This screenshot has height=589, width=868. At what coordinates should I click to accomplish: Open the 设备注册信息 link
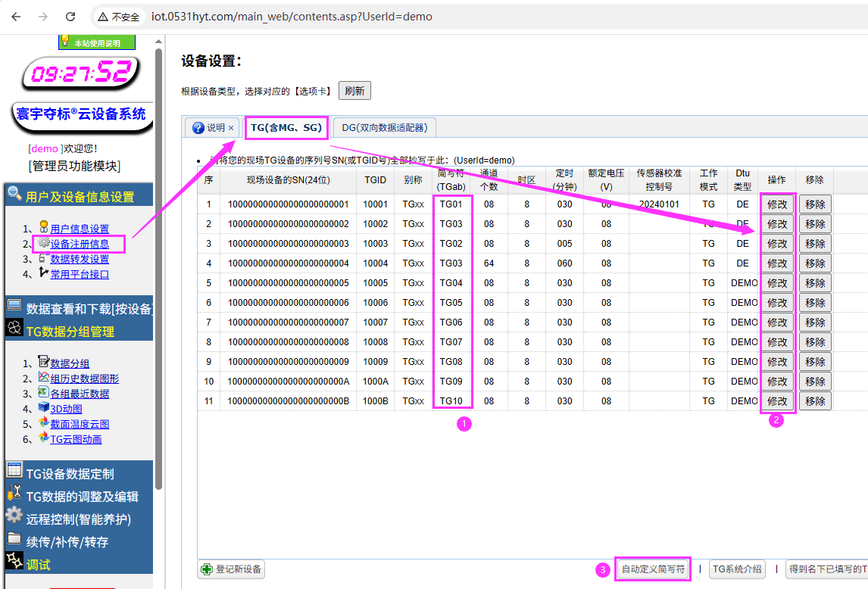[x=80, y=244]
